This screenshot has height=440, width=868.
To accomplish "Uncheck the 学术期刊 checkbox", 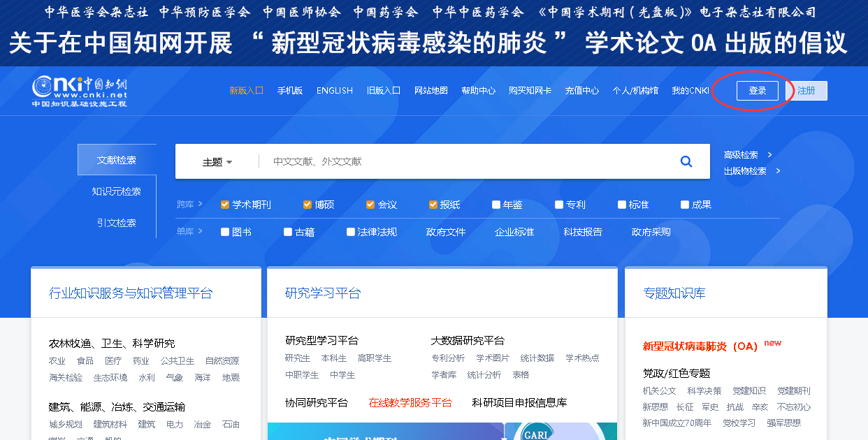I will pyautogui.click(x=225, y=205).
